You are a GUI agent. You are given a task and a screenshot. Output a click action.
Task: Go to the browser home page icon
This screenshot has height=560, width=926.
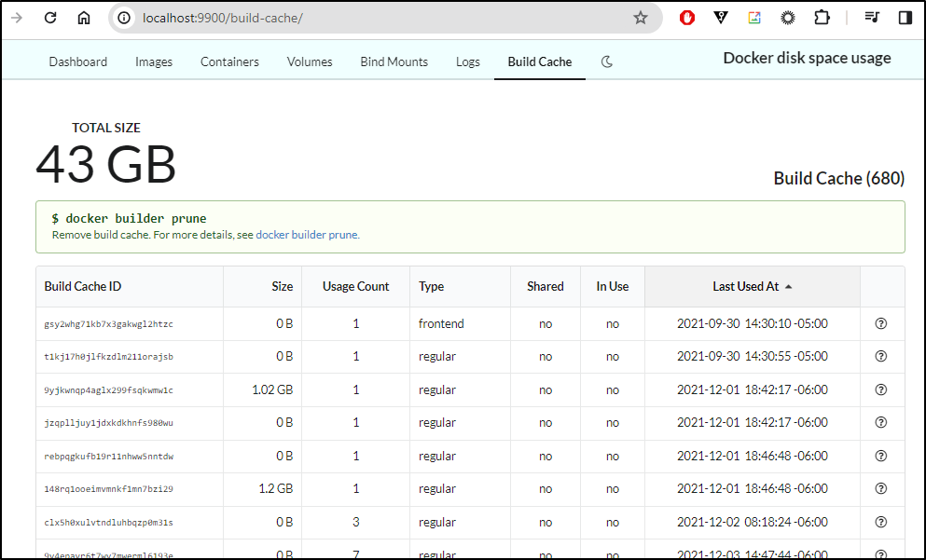pyautogui.click(x=84, y=18)
